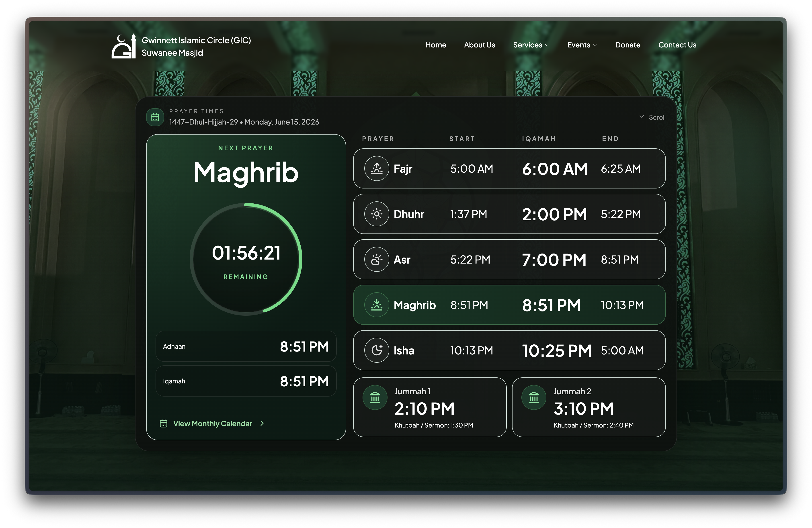The image size is (812, 528).
Task: Click the Jummah 2 building icon
Action: [534, 397]
